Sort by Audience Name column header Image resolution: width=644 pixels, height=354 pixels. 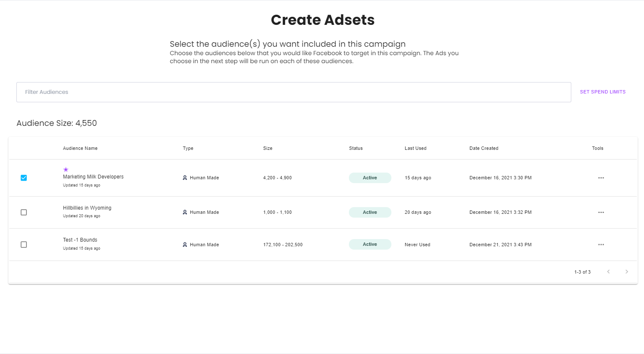(x=80, y=149)
